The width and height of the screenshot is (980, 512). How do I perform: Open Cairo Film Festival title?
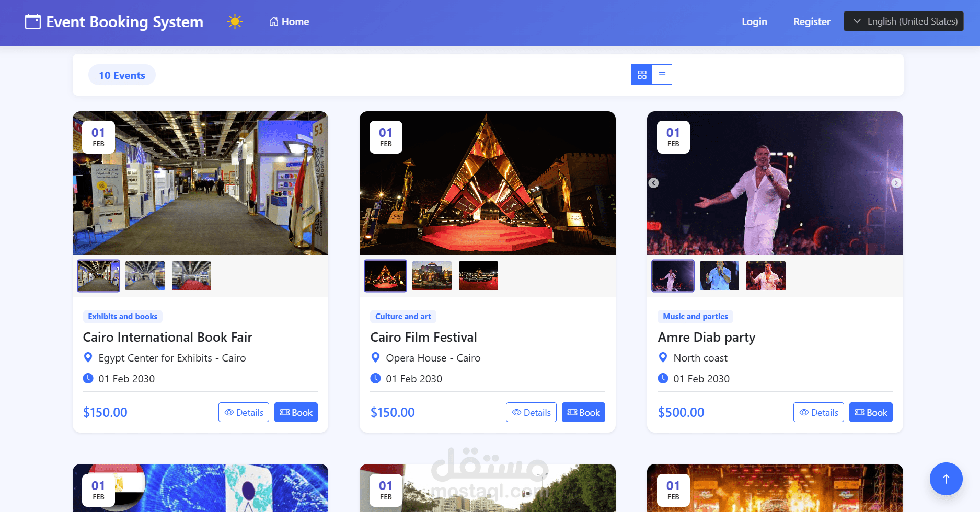click(424, 338)
